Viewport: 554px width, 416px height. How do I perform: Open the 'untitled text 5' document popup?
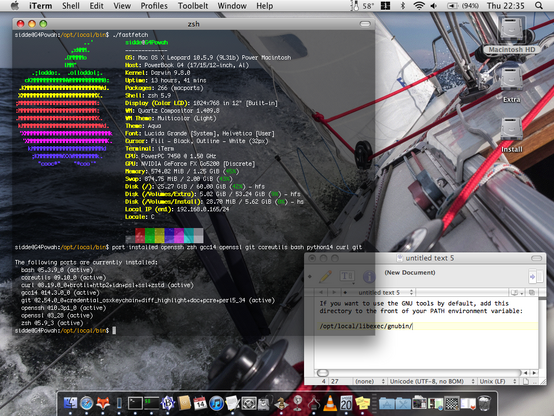coord(383,293)
